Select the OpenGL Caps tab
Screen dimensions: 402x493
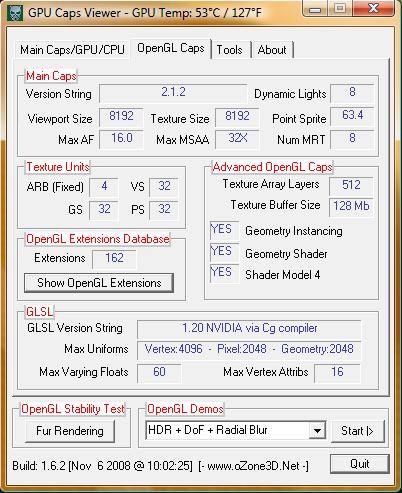click(171, 48)
